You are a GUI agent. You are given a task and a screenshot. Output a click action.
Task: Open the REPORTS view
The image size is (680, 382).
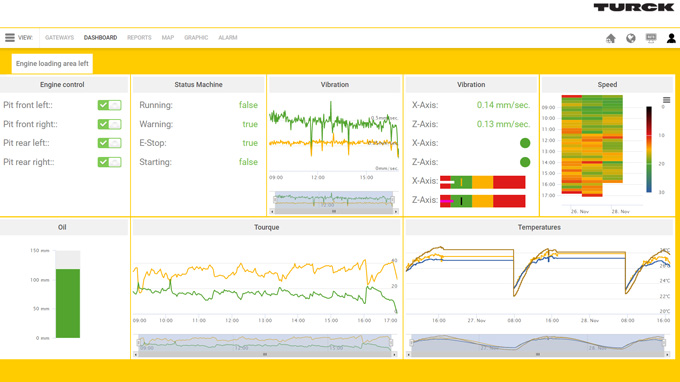[139, 38]
